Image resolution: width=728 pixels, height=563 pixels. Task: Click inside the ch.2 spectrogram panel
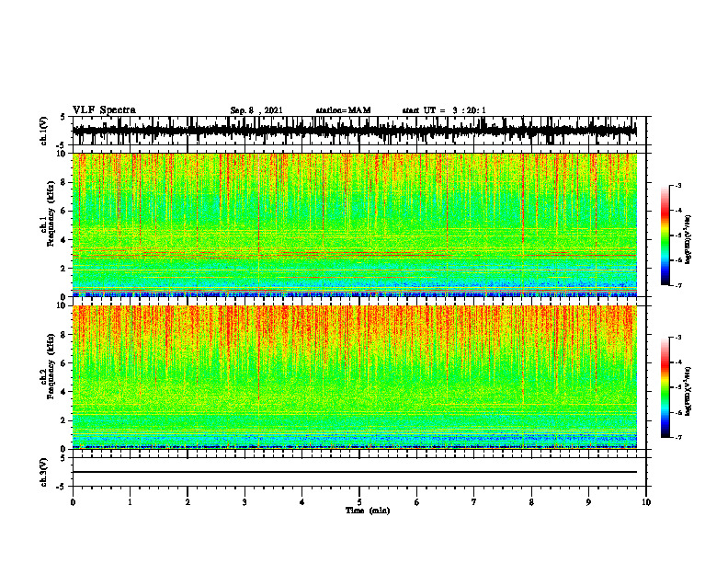click(x=354, y=377)
